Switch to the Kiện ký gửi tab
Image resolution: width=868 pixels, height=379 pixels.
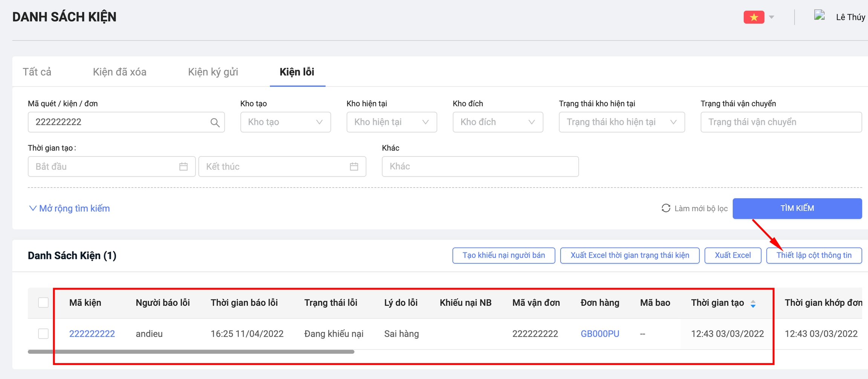pos(213,72)
